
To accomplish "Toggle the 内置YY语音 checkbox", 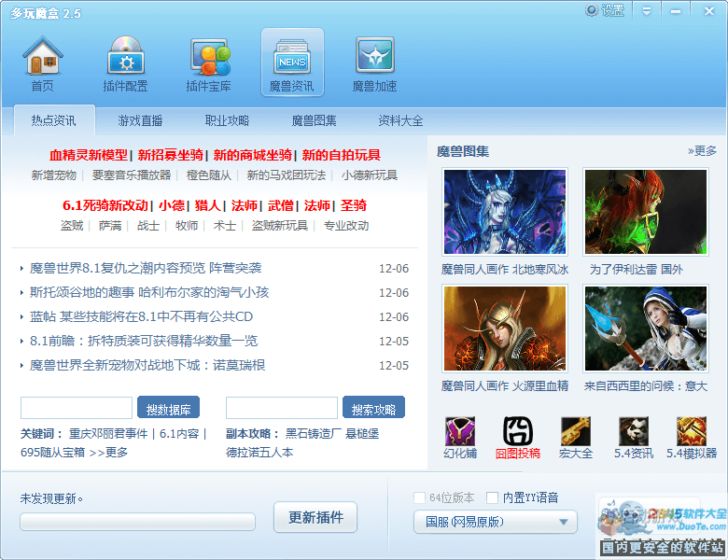I will 492,497.
